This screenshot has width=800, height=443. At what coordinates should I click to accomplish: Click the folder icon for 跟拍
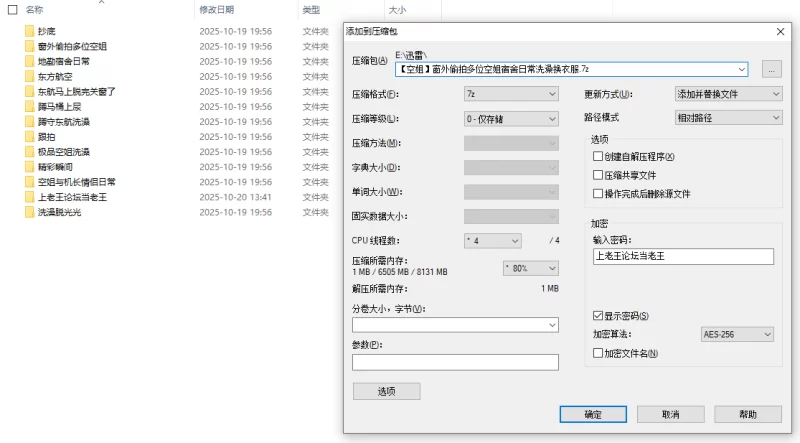point(30,137)
